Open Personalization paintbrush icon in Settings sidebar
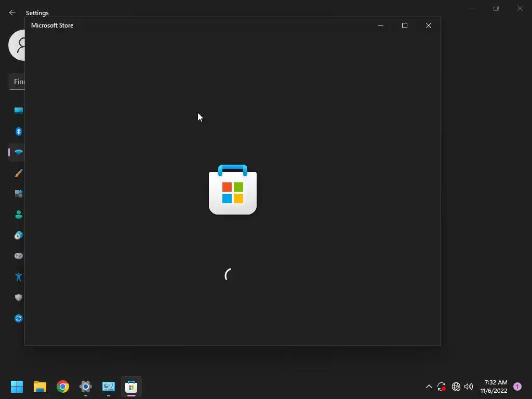Image resolution: width=532 pixels, height=399 pixels. click(18, 173)
